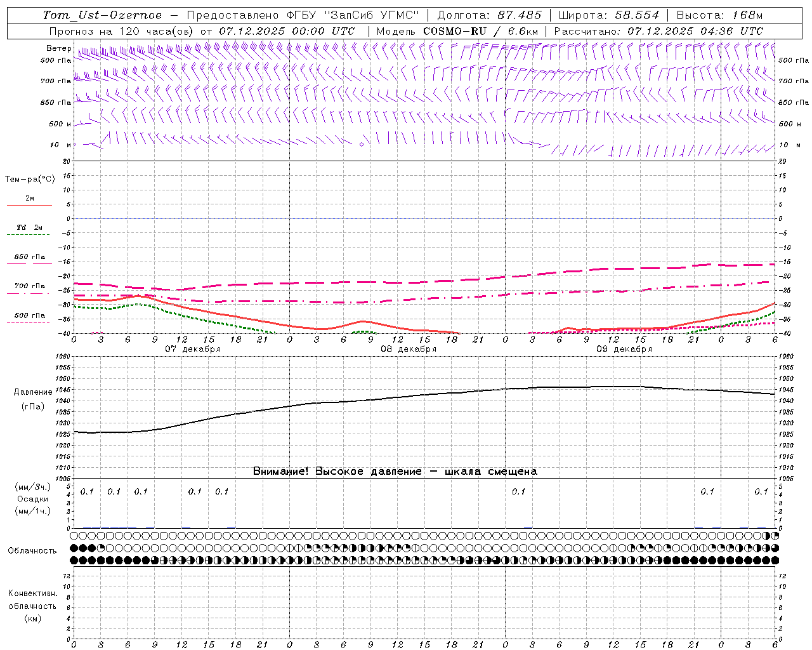Click the 500 м wind level label on left
This screenshot has height=650, width=812.
(61, 124)
